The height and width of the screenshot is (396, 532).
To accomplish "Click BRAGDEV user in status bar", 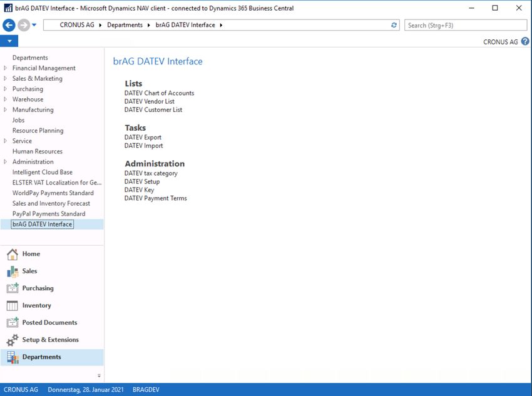I will (x=146, y=390).
